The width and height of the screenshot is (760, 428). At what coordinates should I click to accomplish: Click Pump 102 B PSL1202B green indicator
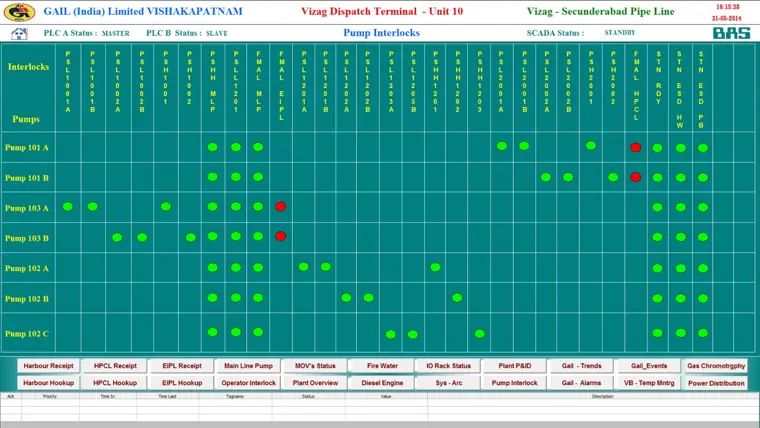(x=368, y=298)
